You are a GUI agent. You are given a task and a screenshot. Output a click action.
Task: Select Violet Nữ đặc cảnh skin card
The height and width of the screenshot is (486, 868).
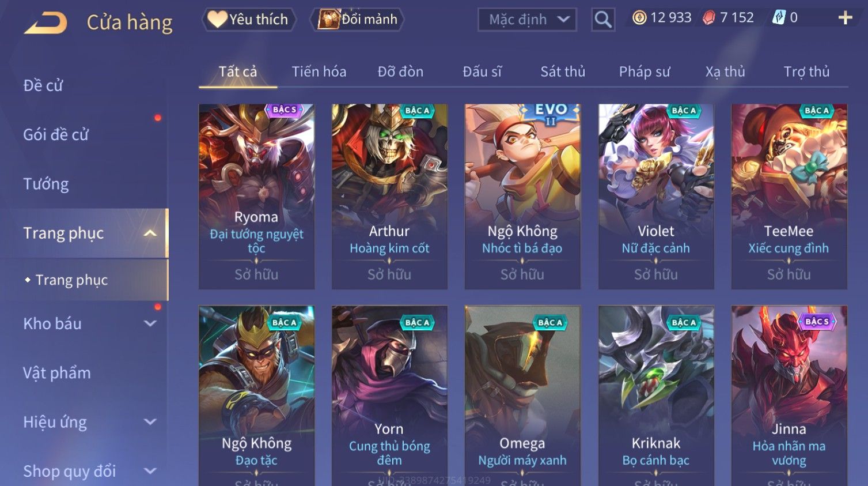(655, 197)
